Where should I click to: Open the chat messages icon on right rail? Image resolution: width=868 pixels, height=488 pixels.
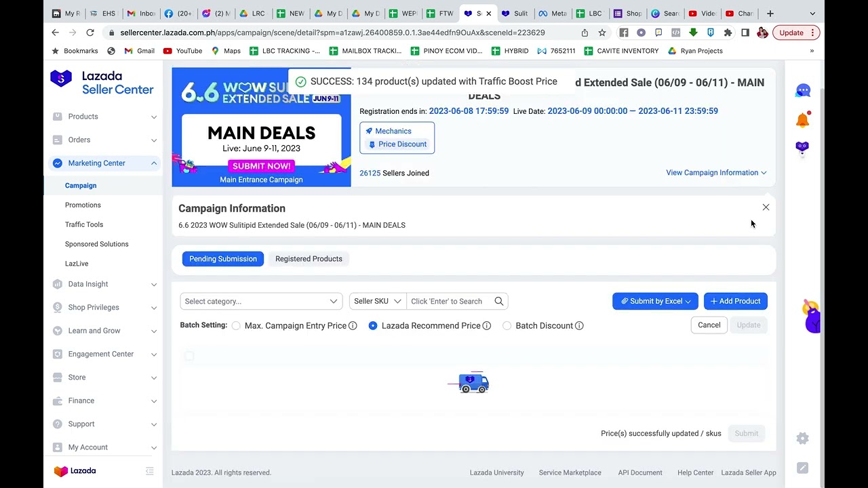[803, 91]
